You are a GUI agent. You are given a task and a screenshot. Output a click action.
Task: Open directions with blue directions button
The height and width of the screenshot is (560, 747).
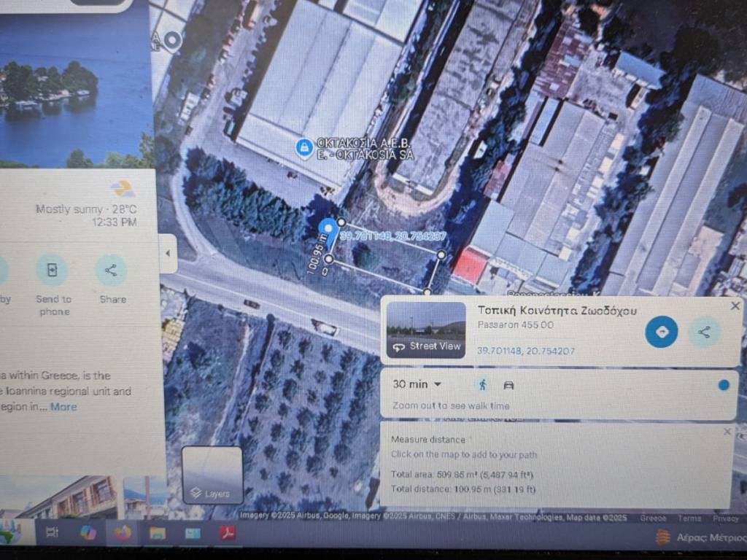click(x=661, y=332)
